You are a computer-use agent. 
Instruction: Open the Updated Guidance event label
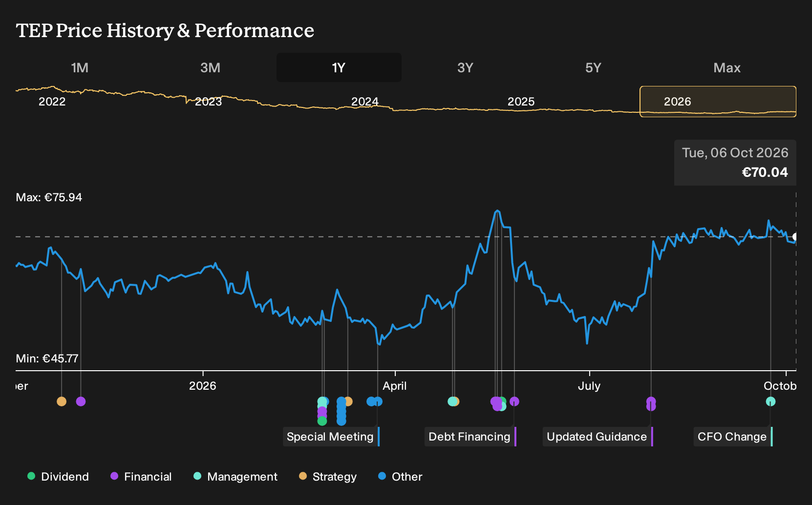pyautogui.click(x=598, y=437)
